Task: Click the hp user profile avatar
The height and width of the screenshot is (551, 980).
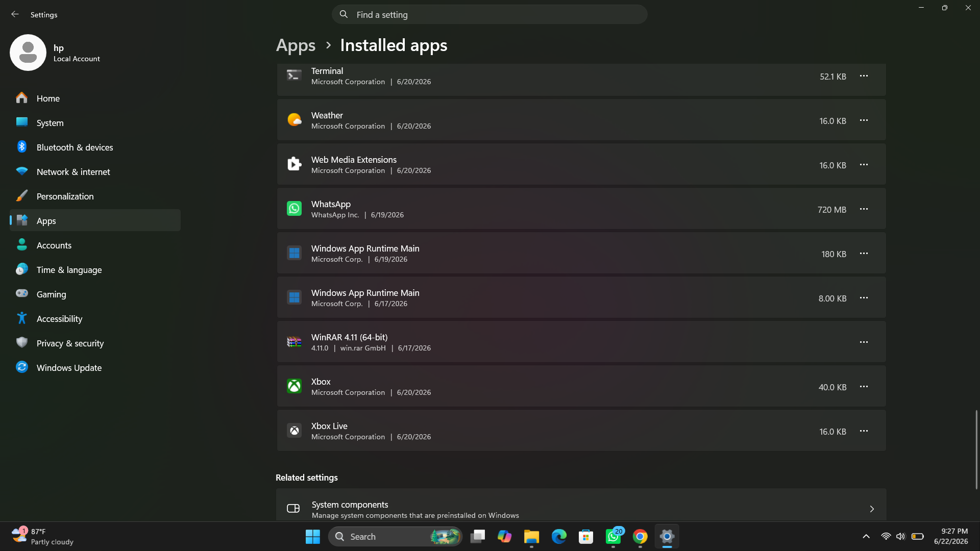Action: click(28, 53)
